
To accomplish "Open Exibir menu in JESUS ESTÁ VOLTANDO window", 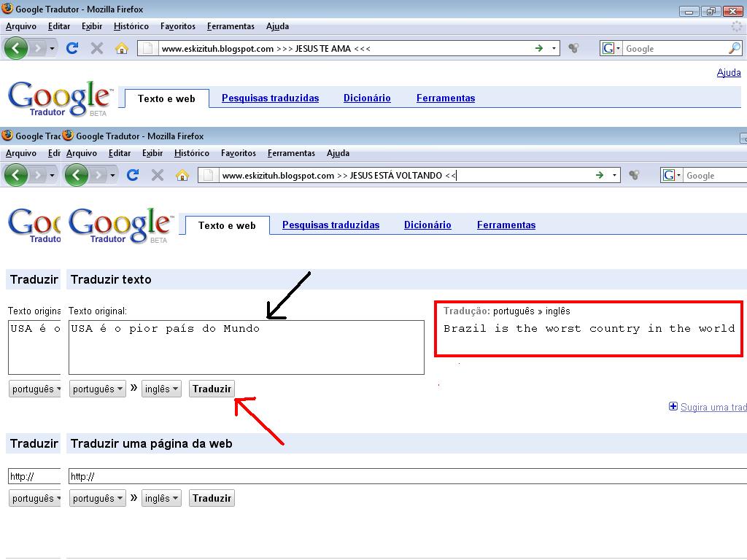I will click(x=152, y=153).
